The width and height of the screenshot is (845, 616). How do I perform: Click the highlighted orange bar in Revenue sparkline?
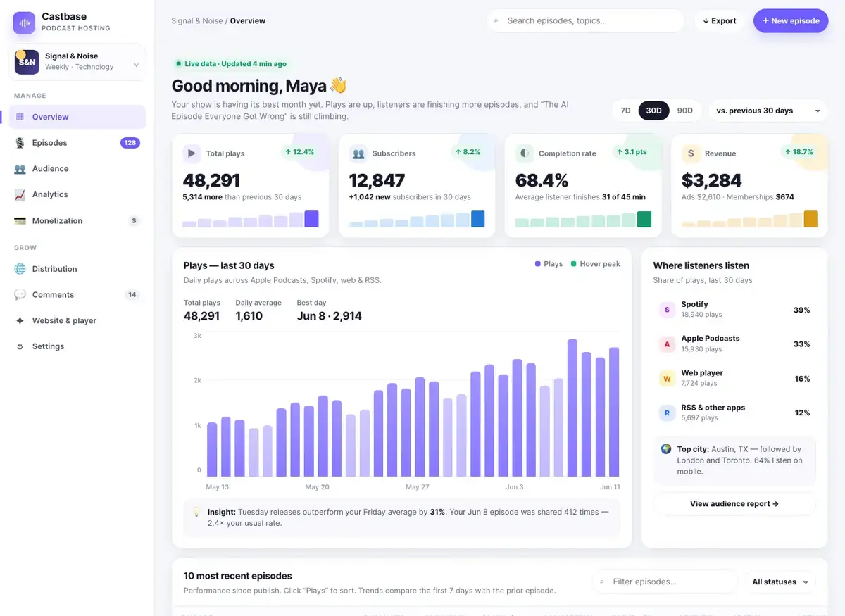tap(810, 219)
